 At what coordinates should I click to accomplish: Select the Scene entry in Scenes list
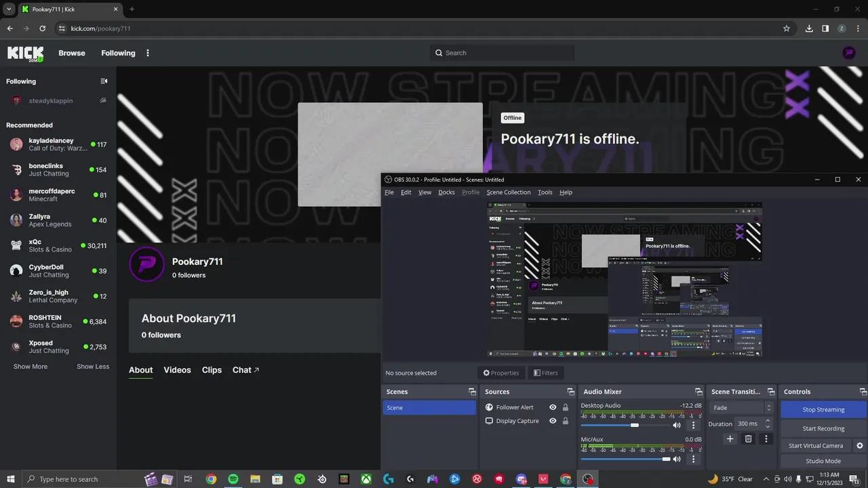(x=429, y=407)
